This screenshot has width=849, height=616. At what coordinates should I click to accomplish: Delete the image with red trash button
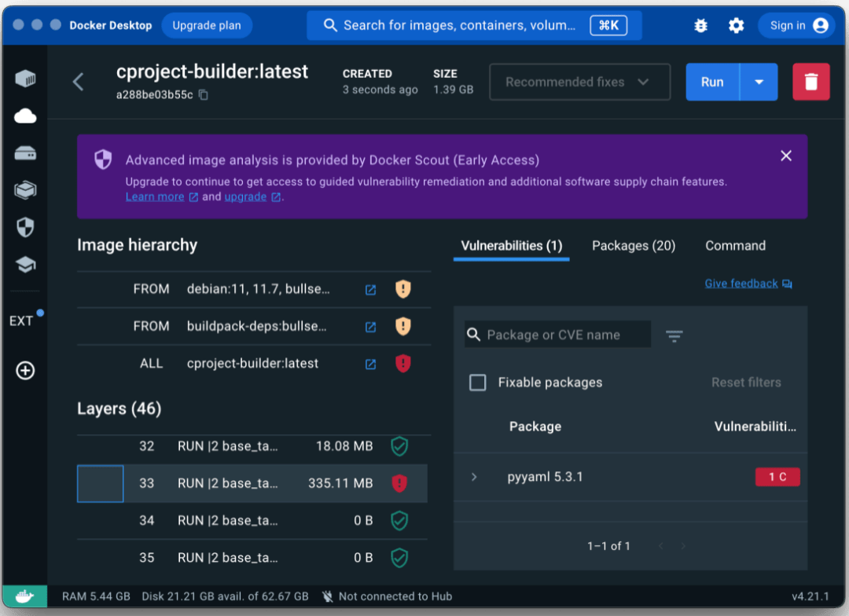pos(810,82)
